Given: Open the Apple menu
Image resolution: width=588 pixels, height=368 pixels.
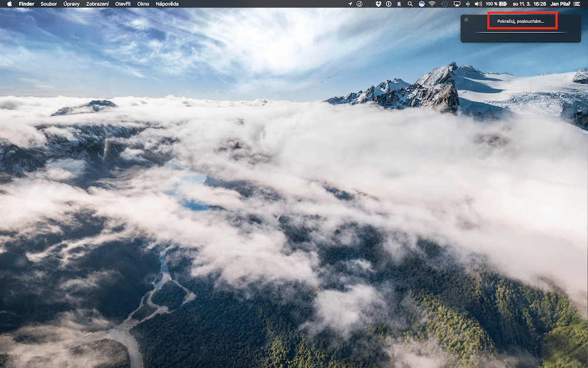Looking at the screenshot, I should pos(9,4).
